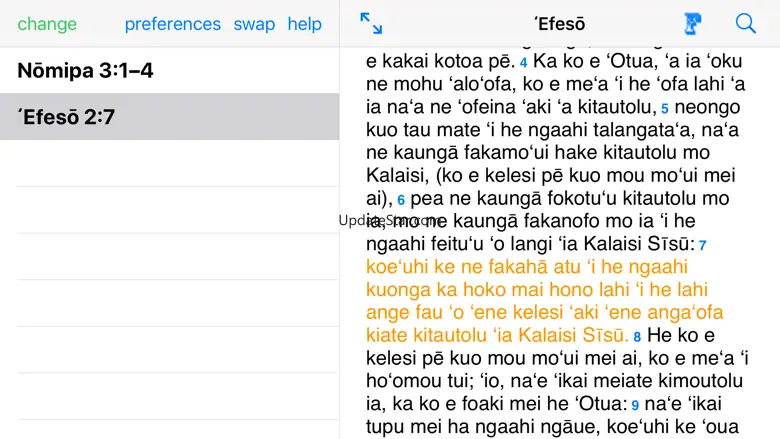
Task: Open preferences from the top bar
Action: [x=173, y=24]
